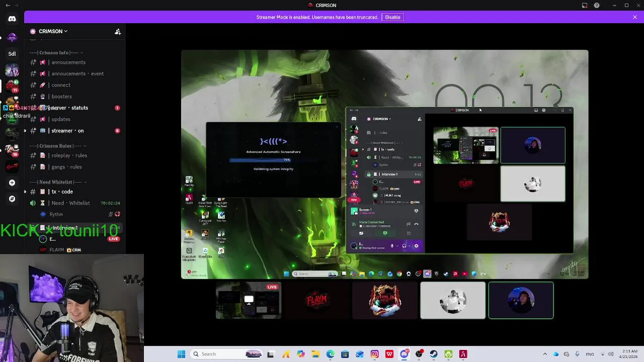
Task: Open OBS Studio from taskbar
Action: pyautogui.click(x=419, y=354)
